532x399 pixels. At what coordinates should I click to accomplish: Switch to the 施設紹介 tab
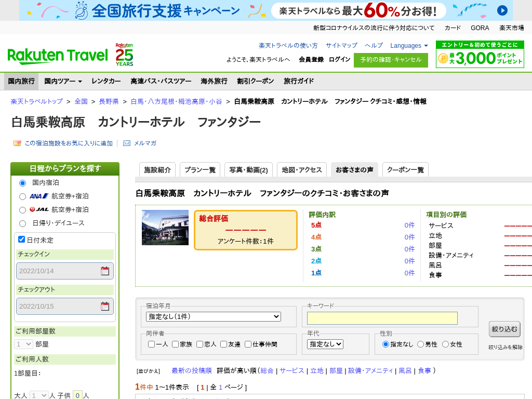(x=157, y=170)
